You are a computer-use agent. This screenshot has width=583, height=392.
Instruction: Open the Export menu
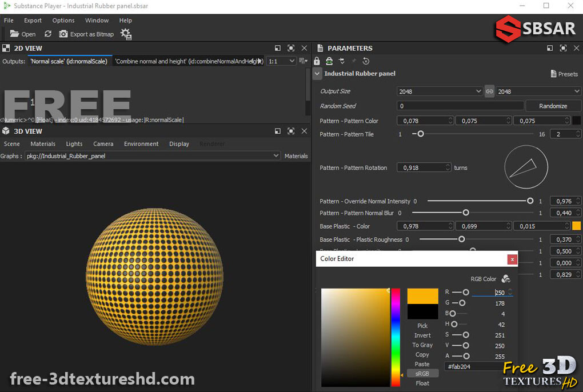tap(32, 20)
